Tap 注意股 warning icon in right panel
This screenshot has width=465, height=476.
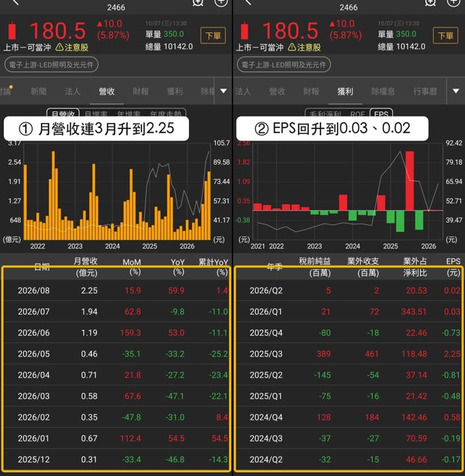(292, 47)
